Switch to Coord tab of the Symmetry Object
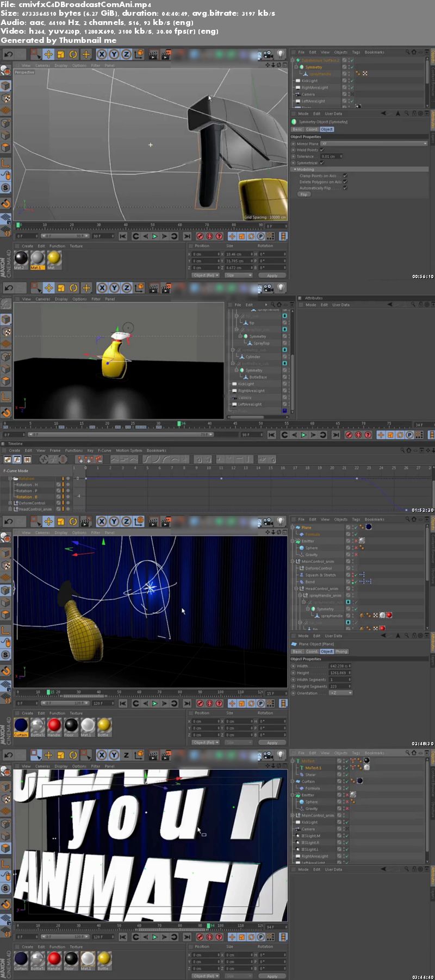This screenshot has height=980, width=435. click(x=312, y=129)
